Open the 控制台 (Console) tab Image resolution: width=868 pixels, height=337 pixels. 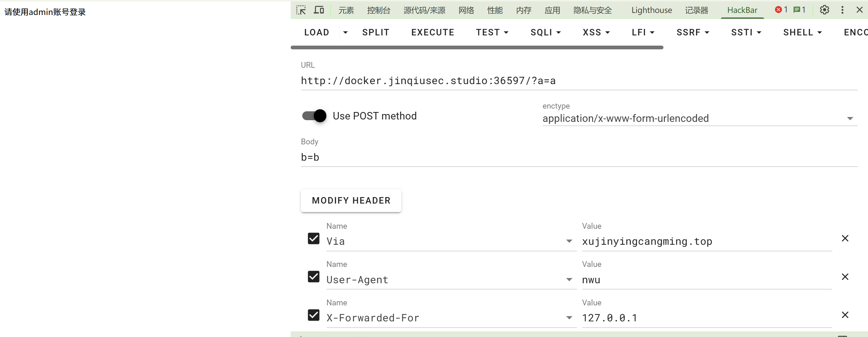click(379, 10)
